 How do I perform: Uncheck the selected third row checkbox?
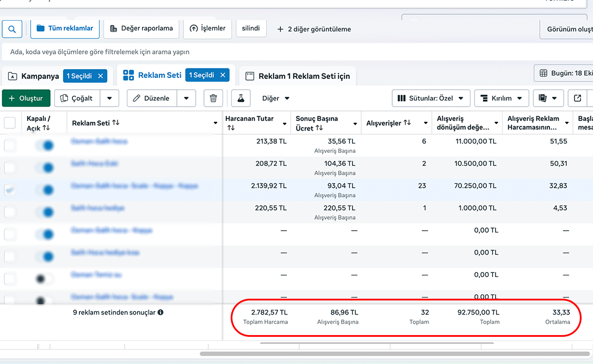click(10, 190)
